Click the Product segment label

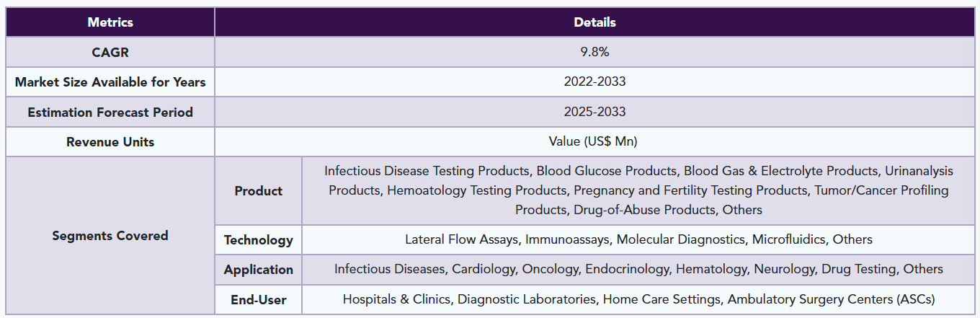(x=259, y=191)
